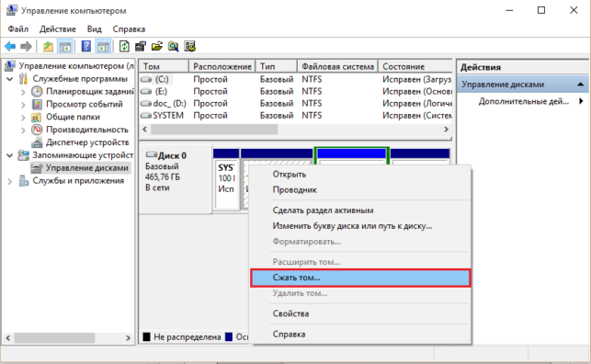This screenshot has width=591, height=364.
Task: Open the Справка menu in the menu bar
Action: click(x=129, y=29)
